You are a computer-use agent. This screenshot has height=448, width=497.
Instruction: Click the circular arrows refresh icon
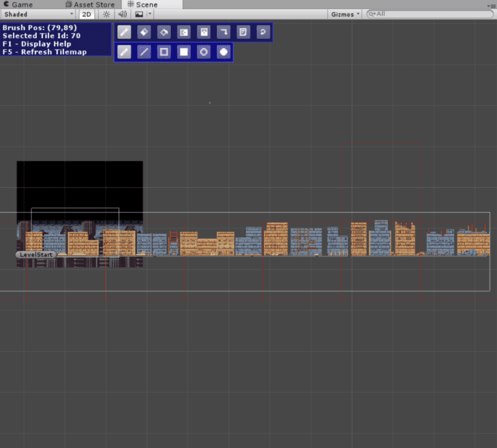click(x=263, y=32)
